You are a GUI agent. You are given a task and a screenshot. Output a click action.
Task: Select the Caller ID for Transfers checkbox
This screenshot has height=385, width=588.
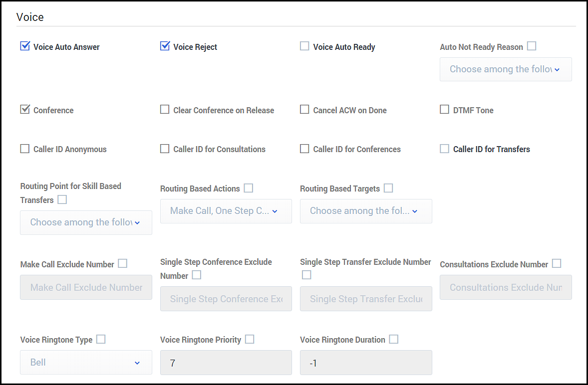444,149
